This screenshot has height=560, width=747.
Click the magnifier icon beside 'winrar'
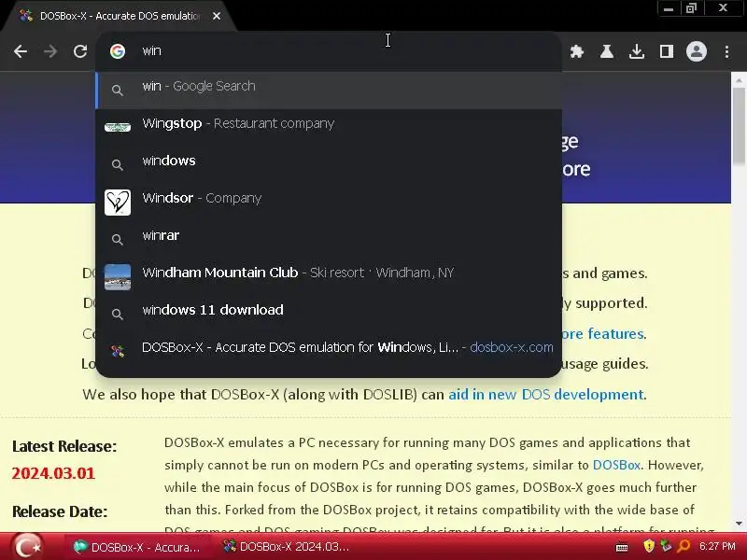pos(118,240)
